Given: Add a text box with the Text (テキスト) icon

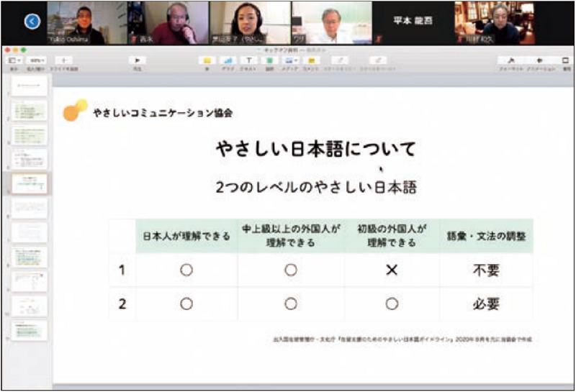Looking at the screenshot, I should pos(248,60).
